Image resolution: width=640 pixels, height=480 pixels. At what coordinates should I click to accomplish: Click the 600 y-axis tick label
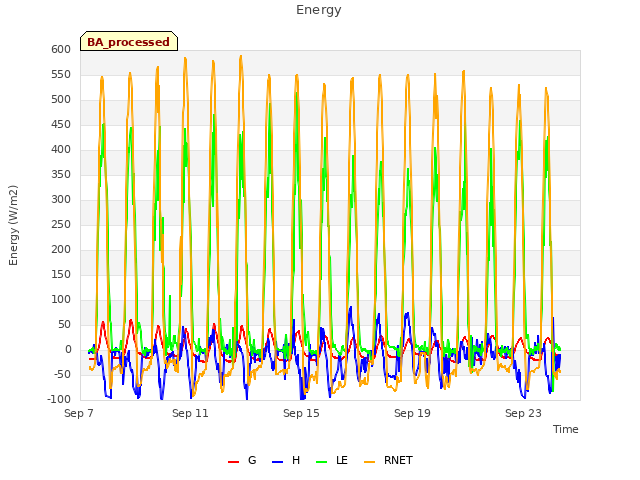(x=61, y=49)
